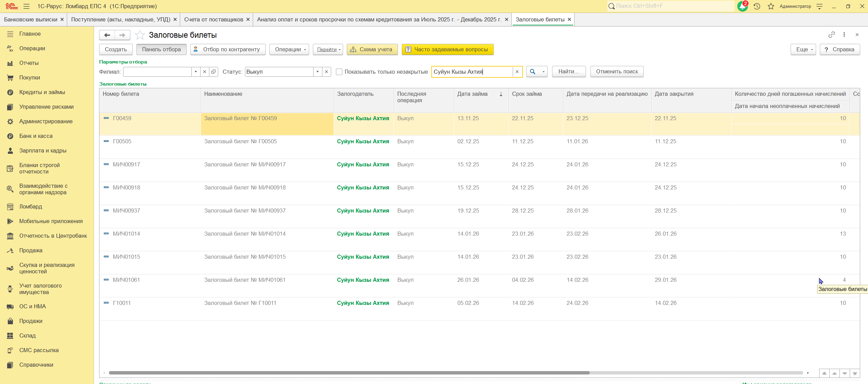Open the Еще menu
The height and width of the screenshot is (384, 868).
pyautogui.click(x=803, y=49)
